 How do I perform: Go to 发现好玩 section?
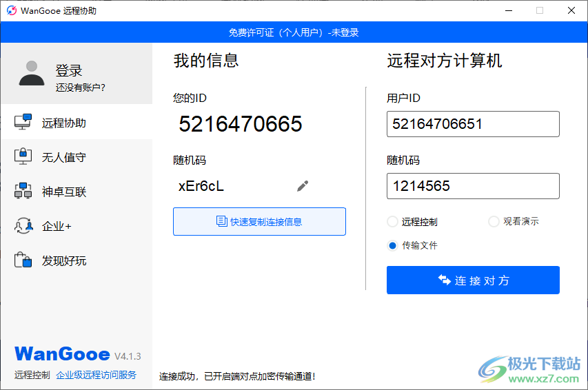77,260
